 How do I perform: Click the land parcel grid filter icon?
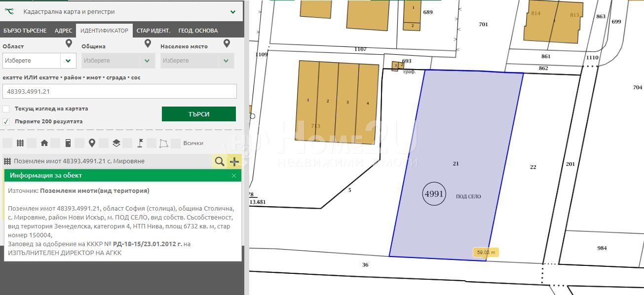20,143
